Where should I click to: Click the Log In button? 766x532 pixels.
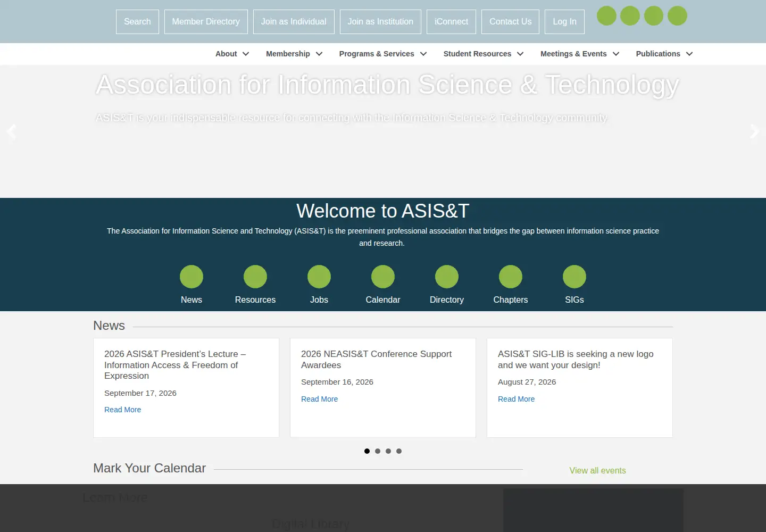click(564, 22)
